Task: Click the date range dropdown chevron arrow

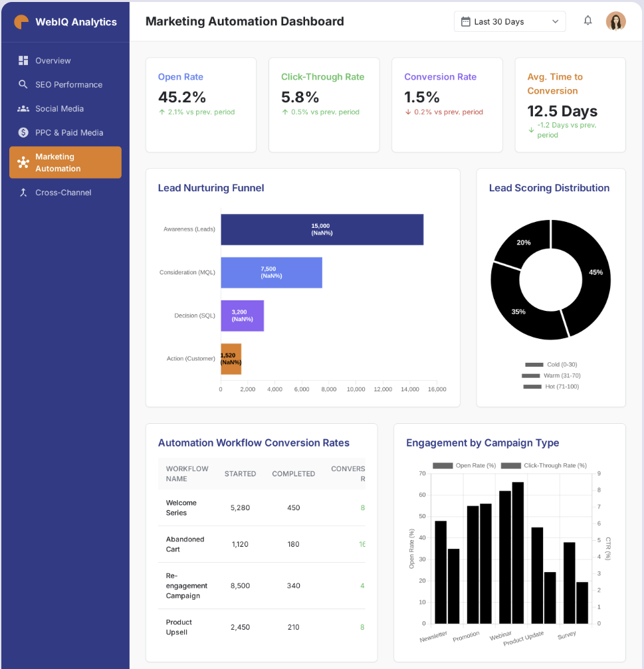Action: point(556,21)
